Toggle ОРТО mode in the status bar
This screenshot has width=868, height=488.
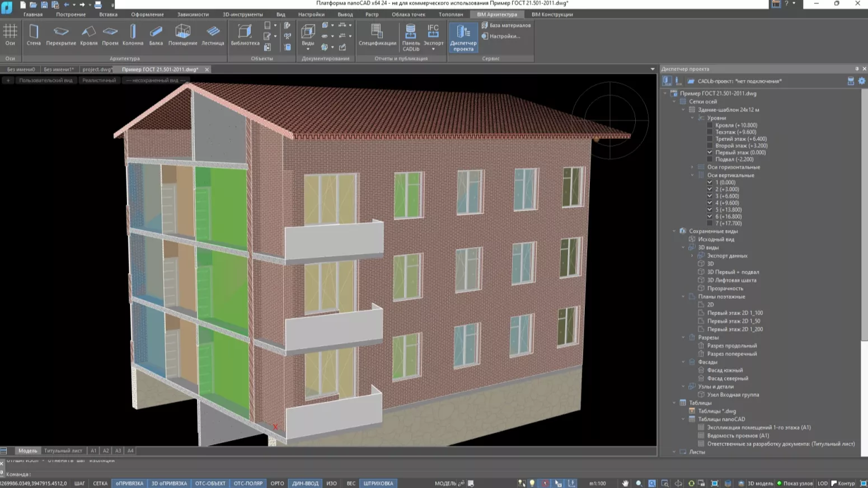coord(277,483)
